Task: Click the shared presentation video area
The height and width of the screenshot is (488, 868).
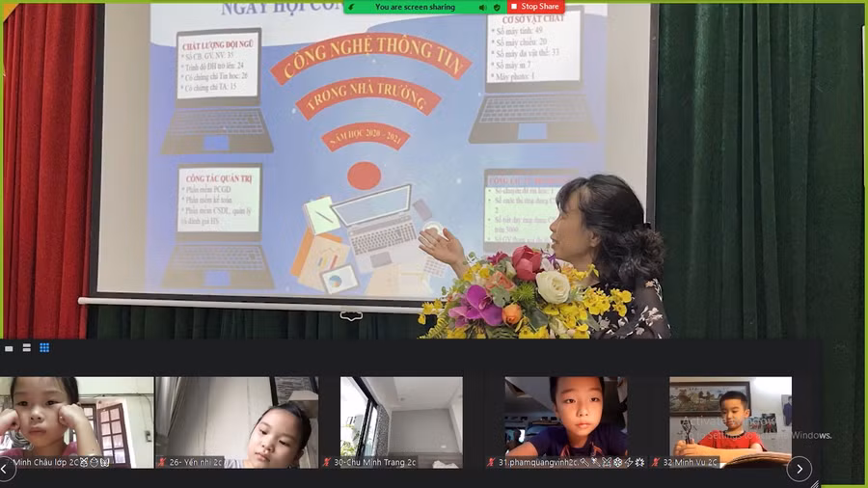Action: [x=433, y=171]
